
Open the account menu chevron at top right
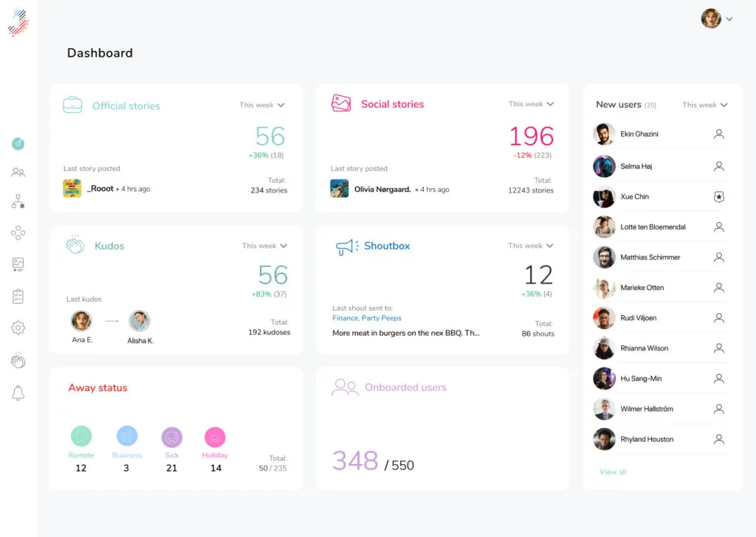(x=729, y=19)
